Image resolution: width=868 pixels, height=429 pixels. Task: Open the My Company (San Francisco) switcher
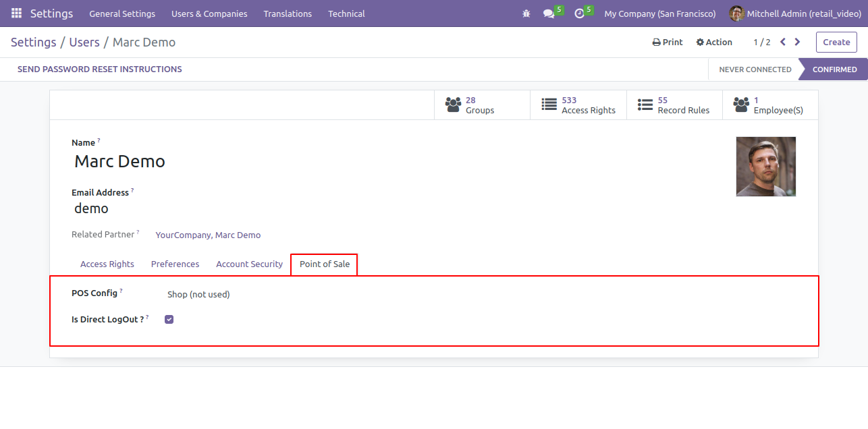660,13
